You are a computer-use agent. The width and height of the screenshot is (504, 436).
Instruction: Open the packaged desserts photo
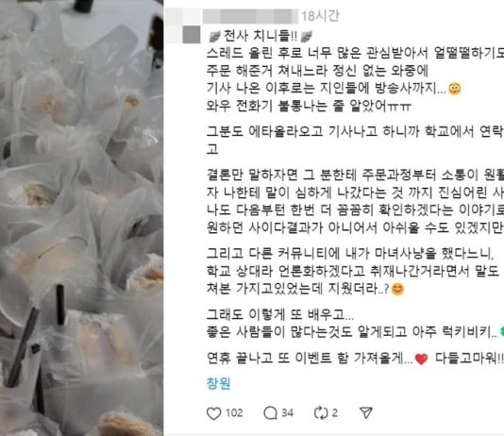click(81, 218)
